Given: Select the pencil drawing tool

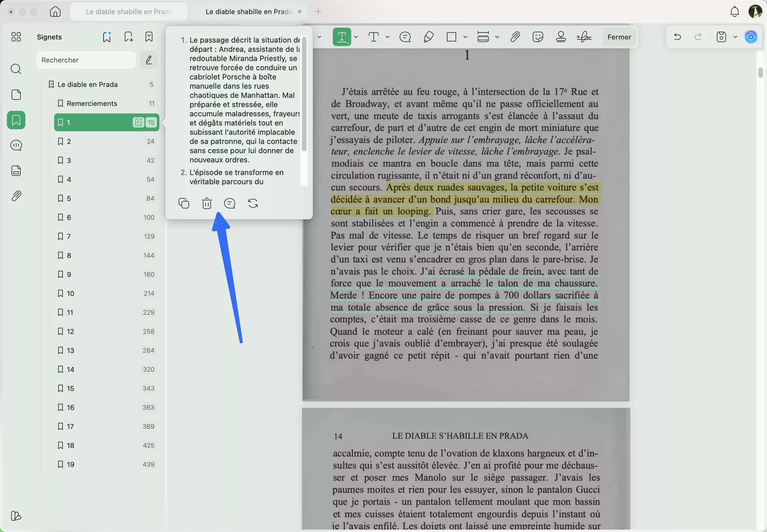Looking at the screenshot, I should [428, 37].
